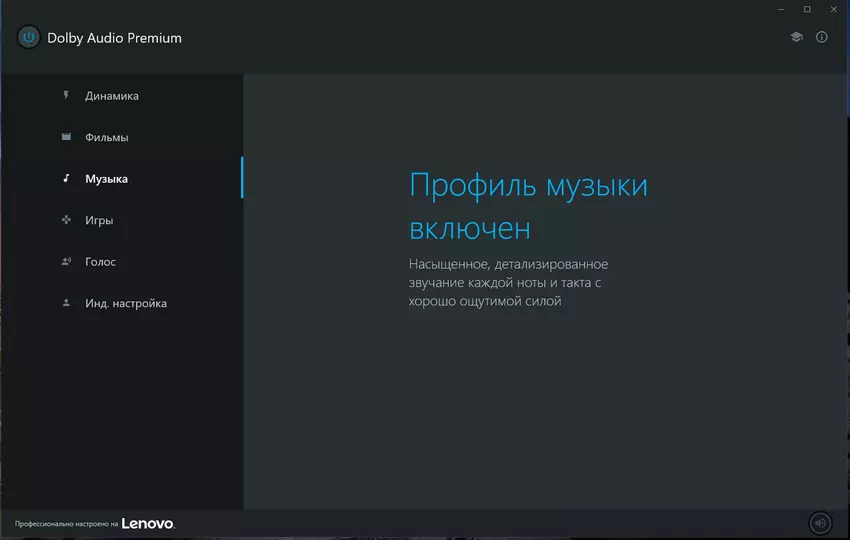Close the Dolby Audio Premium window

click(835, 9)
